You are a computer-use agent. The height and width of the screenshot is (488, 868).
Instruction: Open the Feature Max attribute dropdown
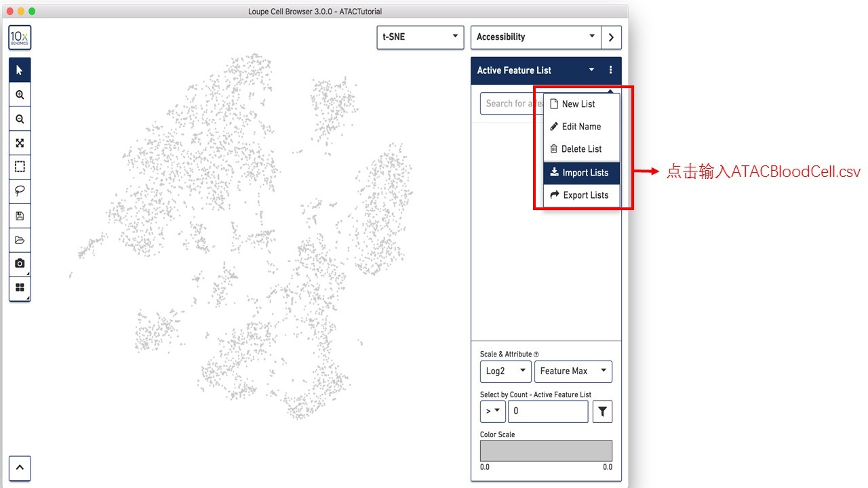click(x=573, y=371)
